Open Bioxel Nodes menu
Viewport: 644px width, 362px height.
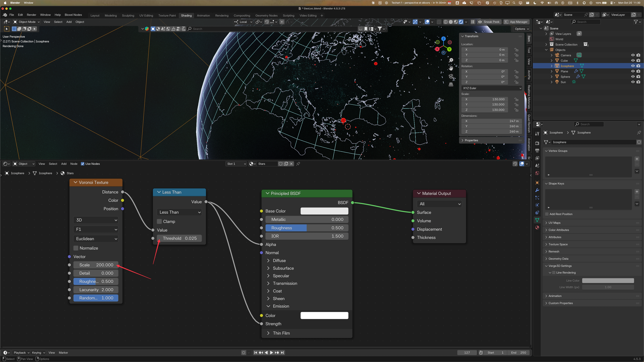click(x=73, y=15)
